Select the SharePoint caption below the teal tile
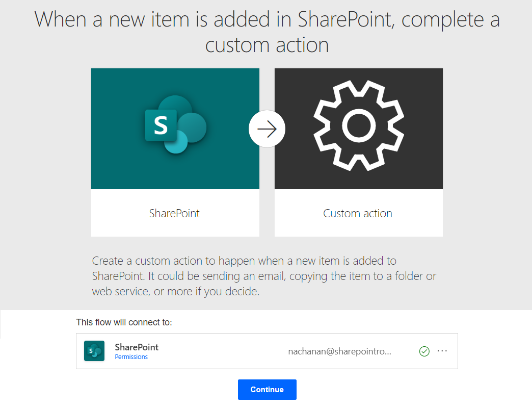This screenshot has width=532, height=409. 175,213
